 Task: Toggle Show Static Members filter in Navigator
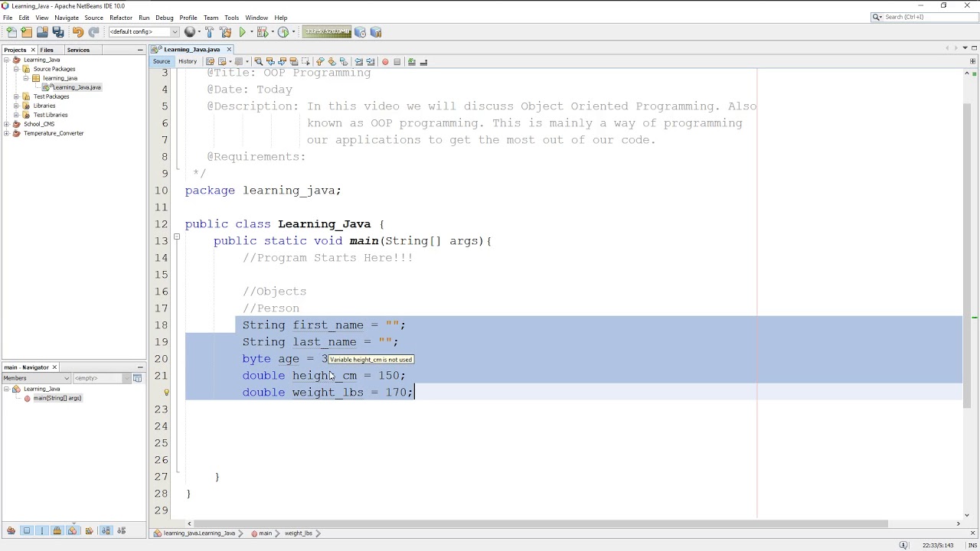coord(42,530)
